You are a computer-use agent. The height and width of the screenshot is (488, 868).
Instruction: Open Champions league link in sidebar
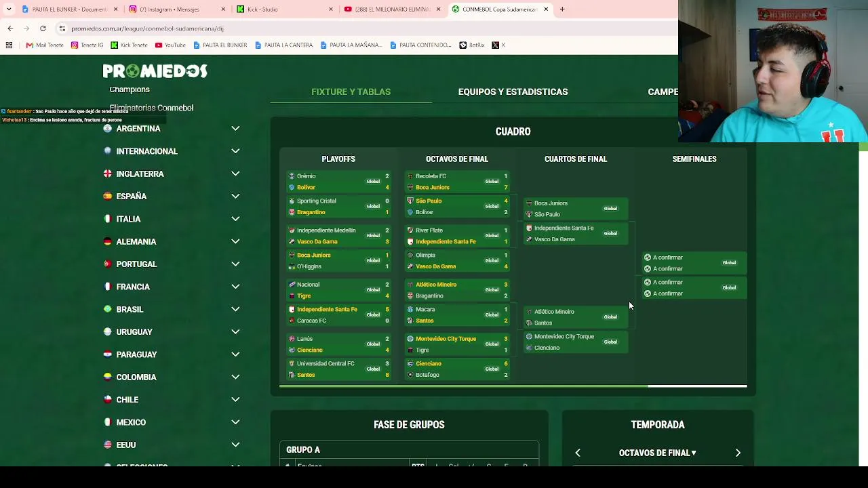coord(130,89)
